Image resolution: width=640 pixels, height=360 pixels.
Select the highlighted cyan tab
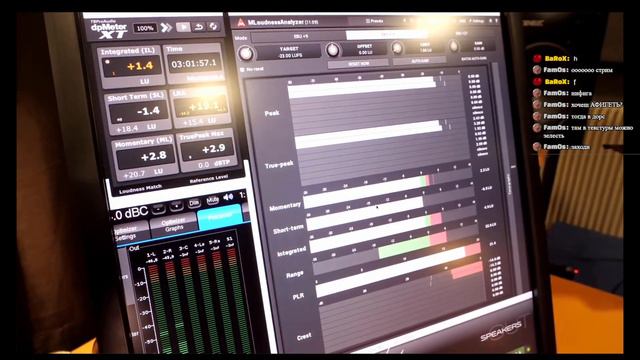(x=220, y=217)
